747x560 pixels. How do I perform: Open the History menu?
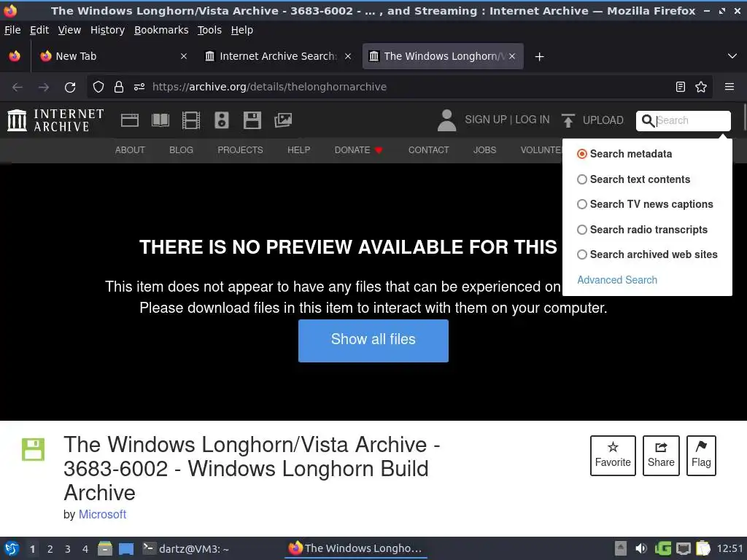coord(107,30)
